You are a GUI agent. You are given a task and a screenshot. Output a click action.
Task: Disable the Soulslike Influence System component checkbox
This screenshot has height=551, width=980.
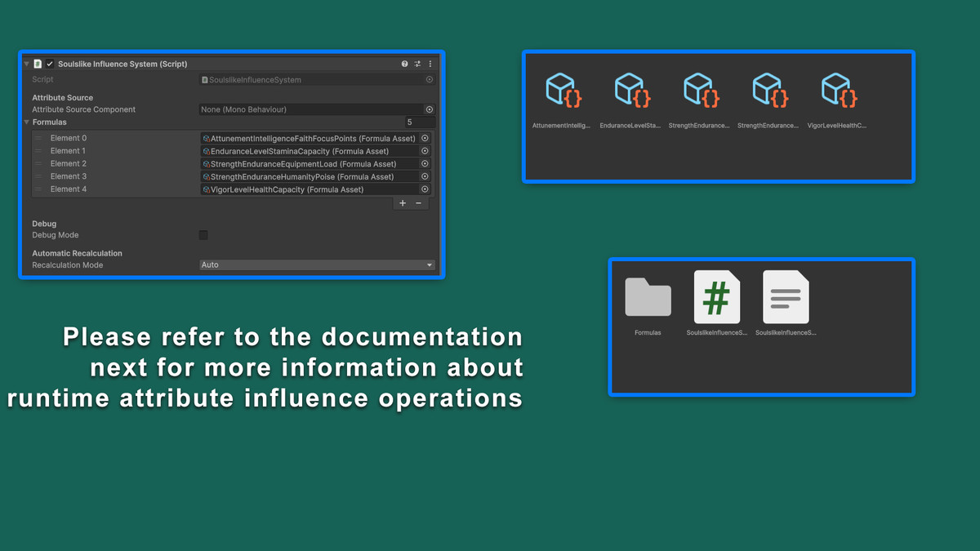pos(50,64)
